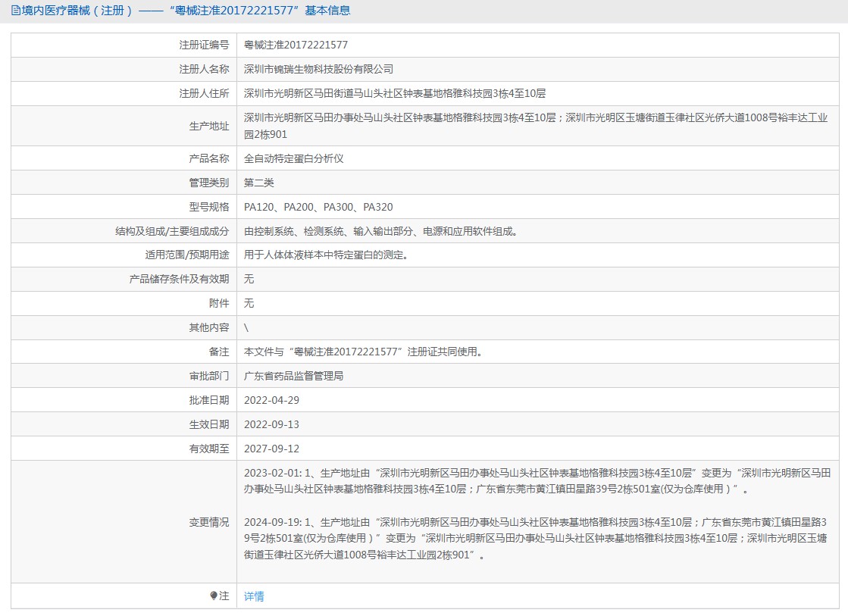Select registration number value 粤械注准20172221577
The width and height of the screenshot is (848, 616).
pos(296,45)
